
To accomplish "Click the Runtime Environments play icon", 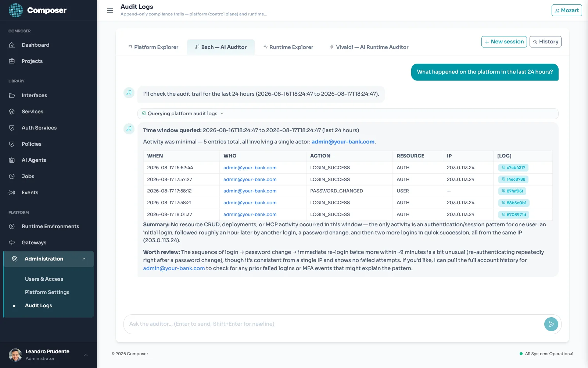I will pyautogui.click(x=12, y=226).
